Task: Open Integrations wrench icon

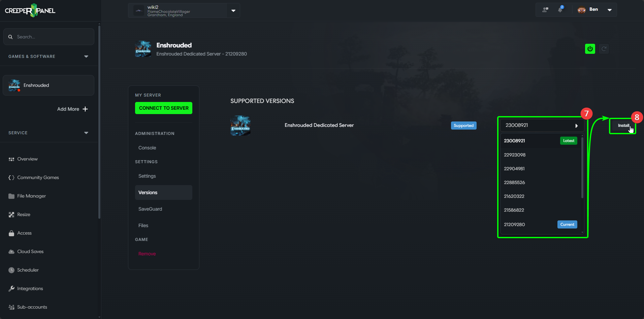Action: click(x=11, y=288)
